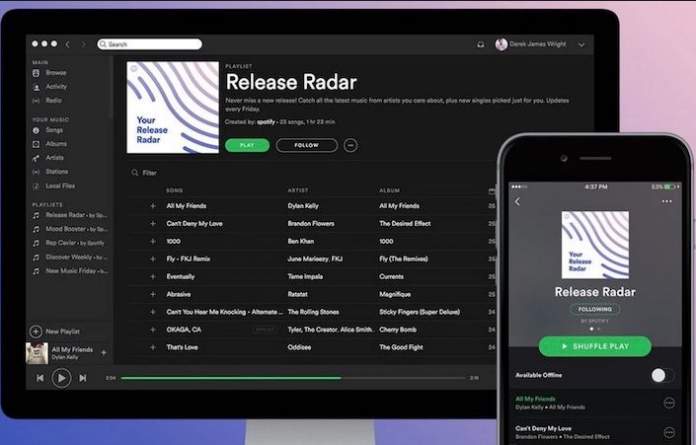Open the Activity feed in sidebar
This screenshot has height=445, width=696.
point(56,87)
